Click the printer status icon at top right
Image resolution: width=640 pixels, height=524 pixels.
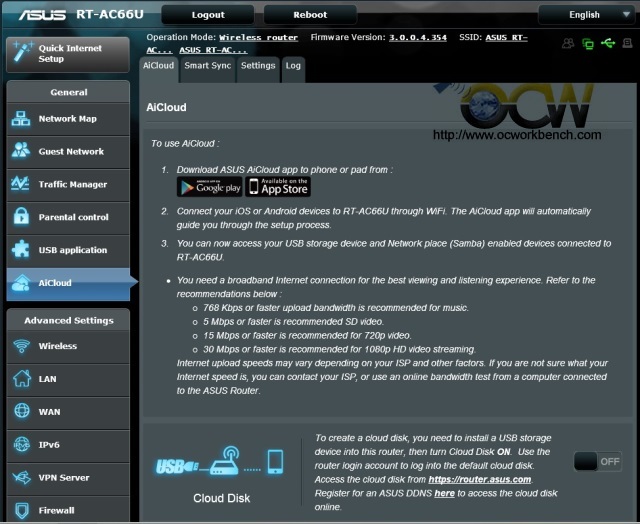point(627,43)
